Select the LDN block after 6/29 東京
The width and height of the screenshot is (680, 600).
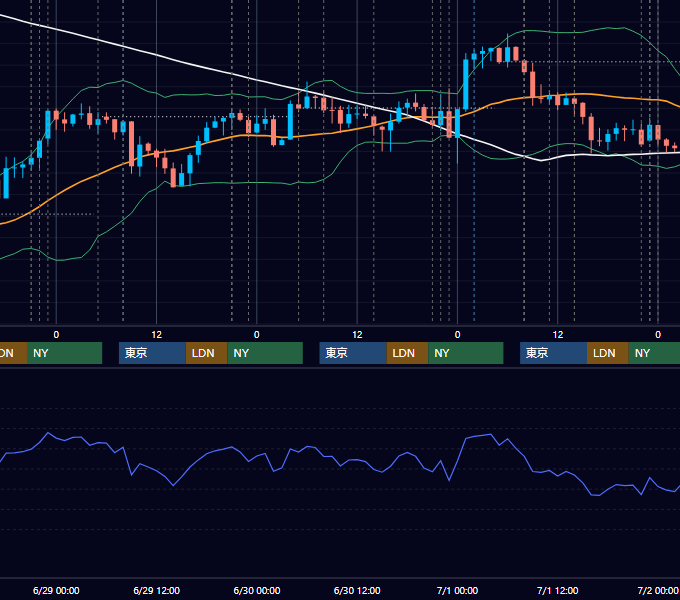[206, 353]
